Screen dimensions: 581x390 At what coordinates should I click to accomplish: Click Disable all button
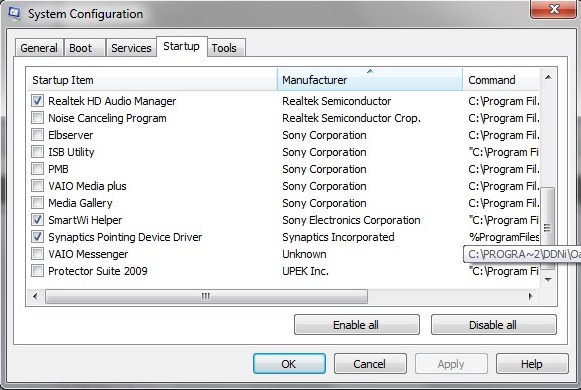click(x=493, y=325)
